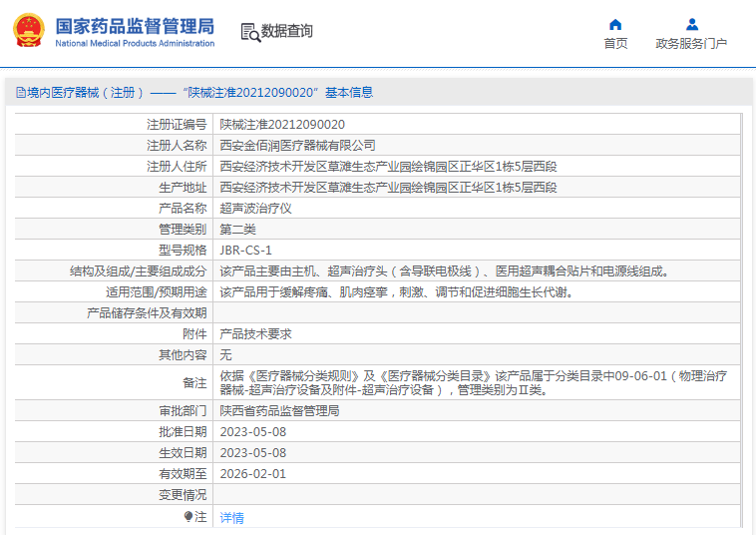Select registrant name 西安金佰润医疗器械有限公司
Image resolution: width=756 pixels, height=535 pixels.
tap(297, 145)
